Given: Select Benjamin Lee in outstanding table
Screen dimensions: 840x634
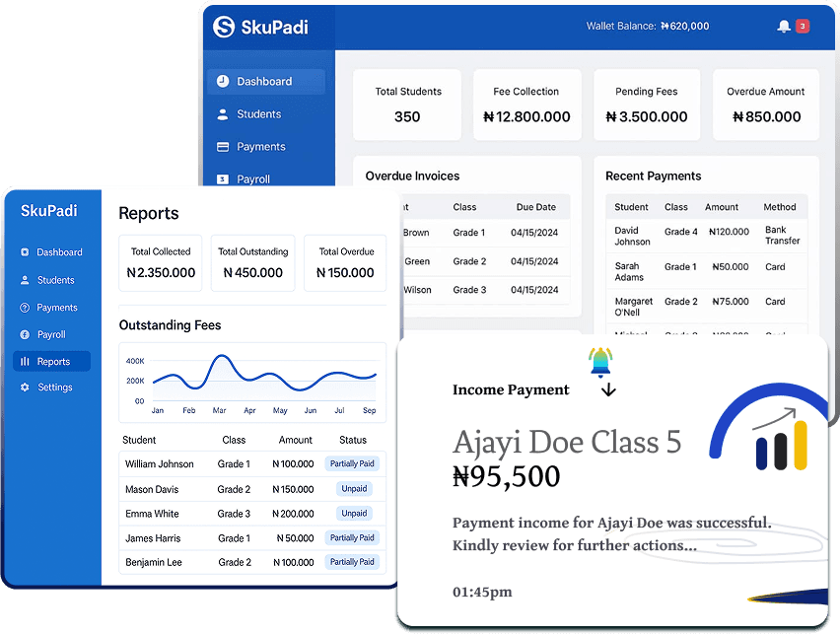Looking at the screenshot, I should 153,562.
